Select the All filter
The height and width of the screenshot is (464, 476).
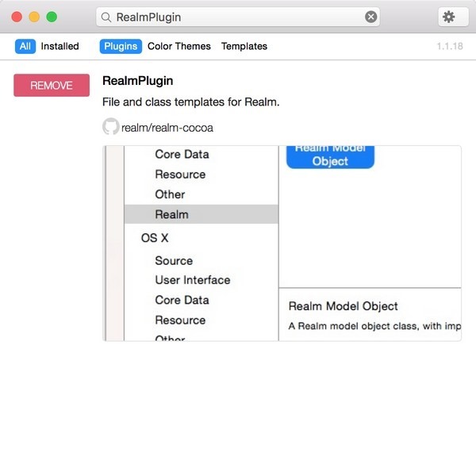point(25,46)
